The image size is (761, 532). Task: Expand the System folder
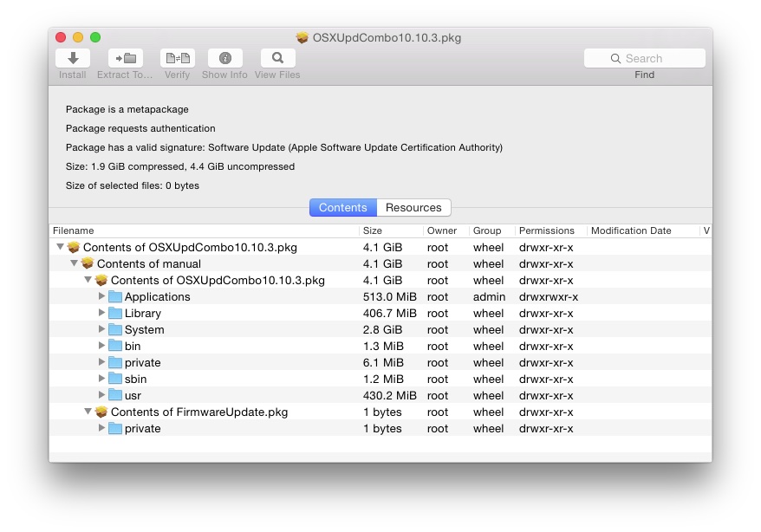click(101, 328)
